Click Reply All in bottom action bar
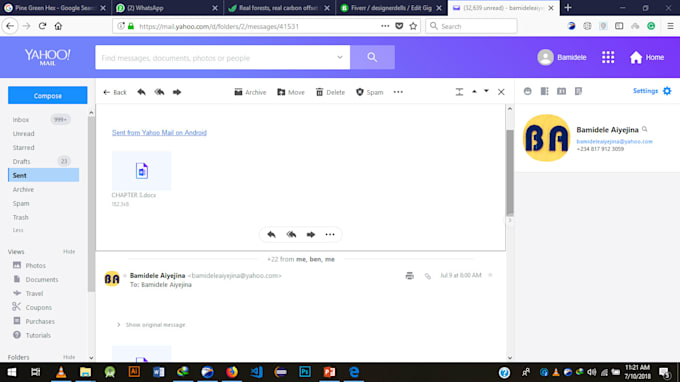Screen dimensions: 680x382 tap(291, 235)
